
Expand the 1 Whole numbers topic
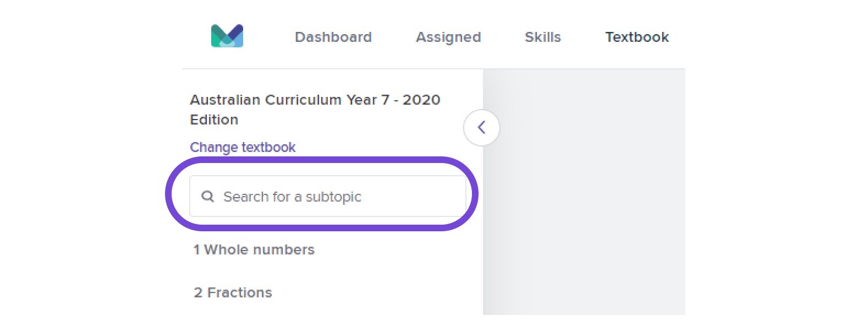[254, 249]
